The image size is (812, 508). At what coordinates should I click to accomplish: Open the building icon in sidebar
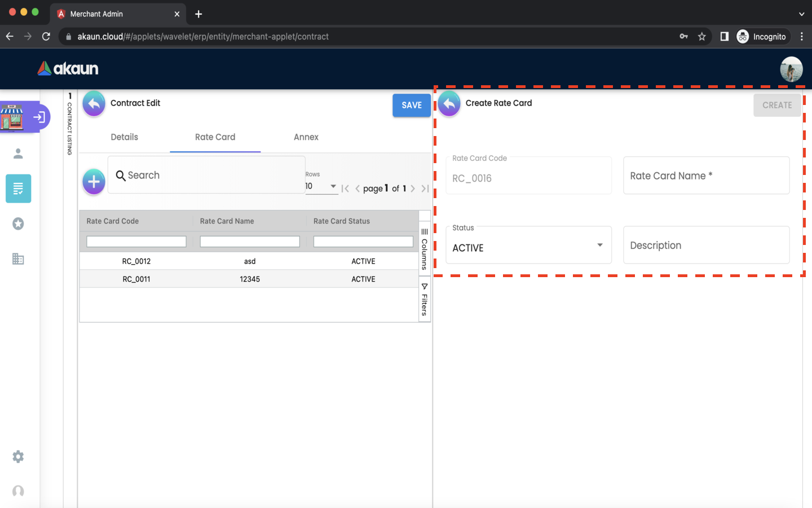click(x=18, y=259)
